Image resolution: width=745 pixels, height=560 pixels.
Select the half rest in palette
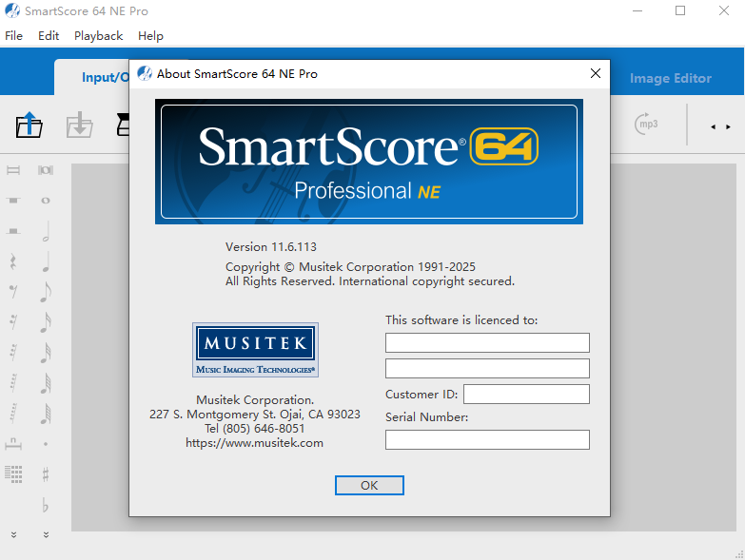pos(13,231)
